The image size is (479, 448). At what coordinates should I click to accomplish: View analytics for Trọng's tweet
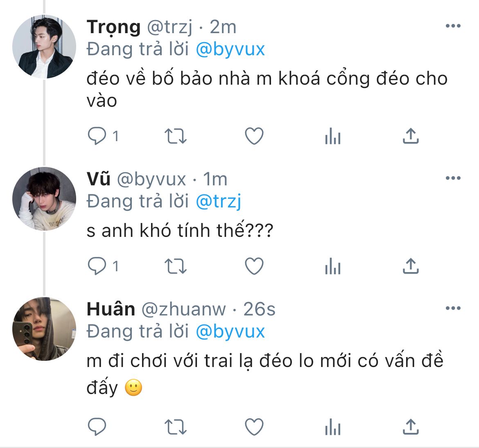[x=332, y=136]
